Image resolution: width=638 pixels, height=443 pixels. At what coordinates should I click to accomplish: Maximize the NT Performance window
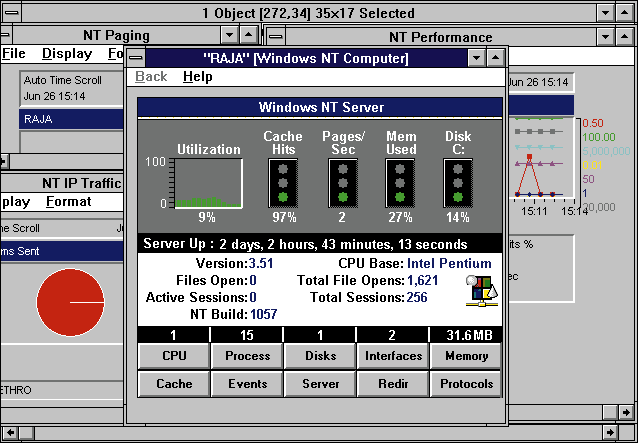tap(625, 37)
